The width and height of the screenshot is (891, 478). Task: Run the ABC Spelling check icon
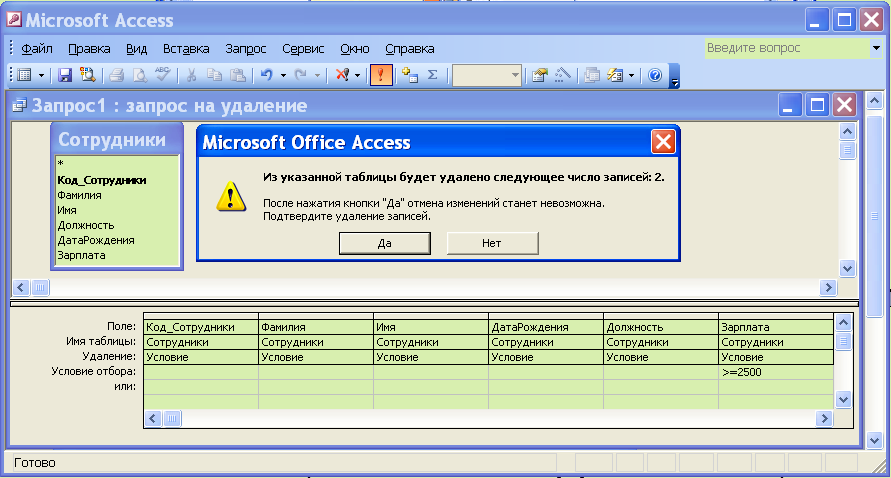[x=163, y=75]
